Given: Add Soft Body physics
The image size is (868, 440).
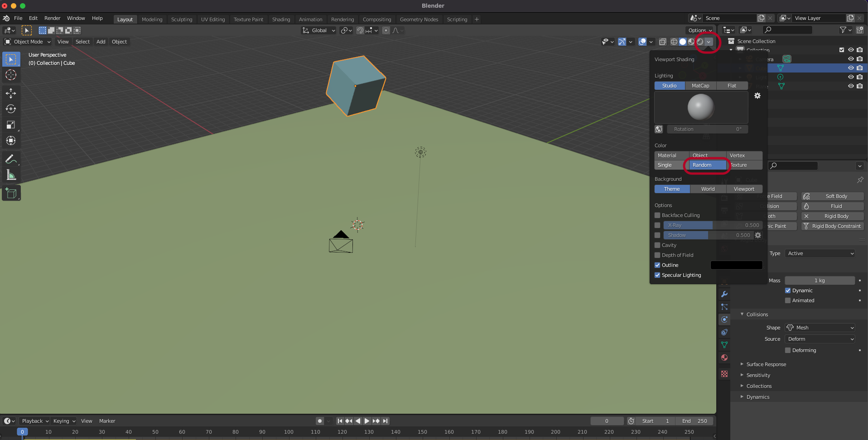Looking at the screenshot, I should point(833,196).
